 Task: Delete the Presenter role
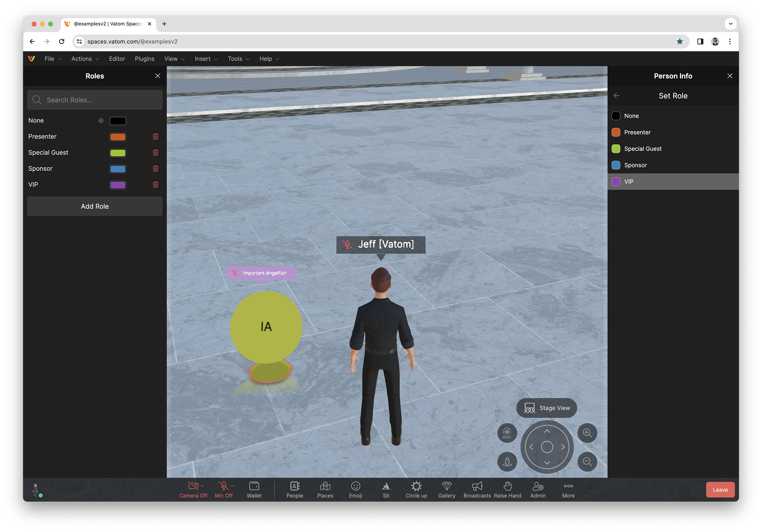pos(155,136)
